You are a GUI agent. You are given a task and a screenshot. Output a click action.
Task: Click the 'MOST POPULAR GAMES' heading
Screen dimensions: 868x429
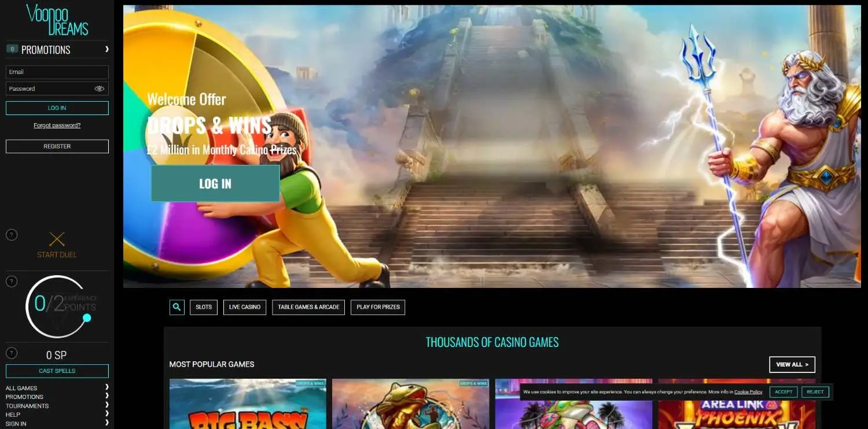[212, 364]
